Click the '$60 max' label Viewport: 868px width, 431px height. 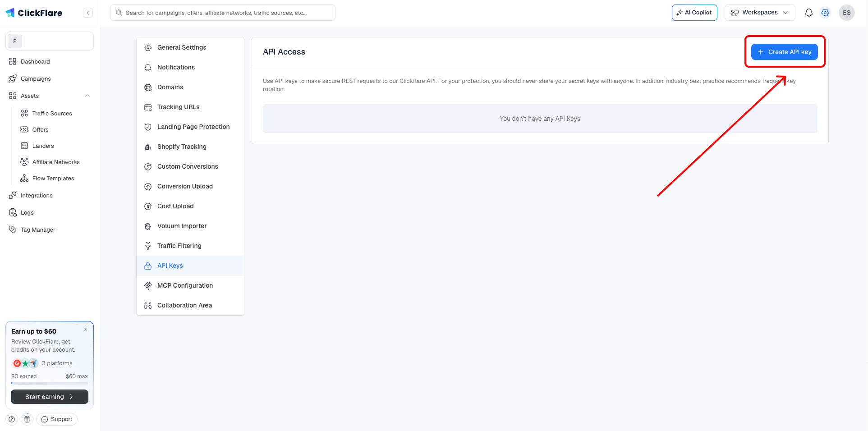tap(77, 376)
